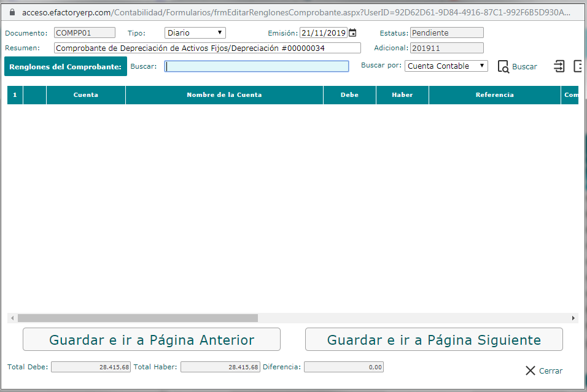The image size is (587, 392).
Task: Expand the Buscar por Cuenta Contable dropdown
Action: 446,66
